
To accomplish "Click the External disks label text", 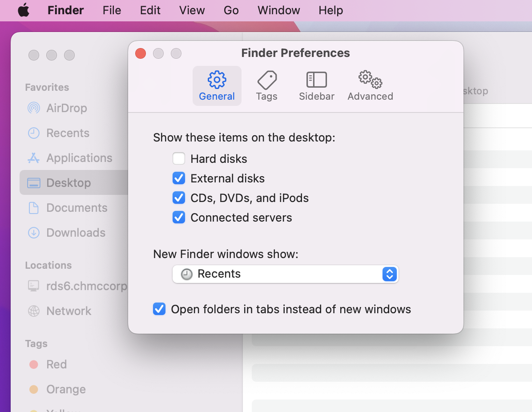I will tap(228, 178).
